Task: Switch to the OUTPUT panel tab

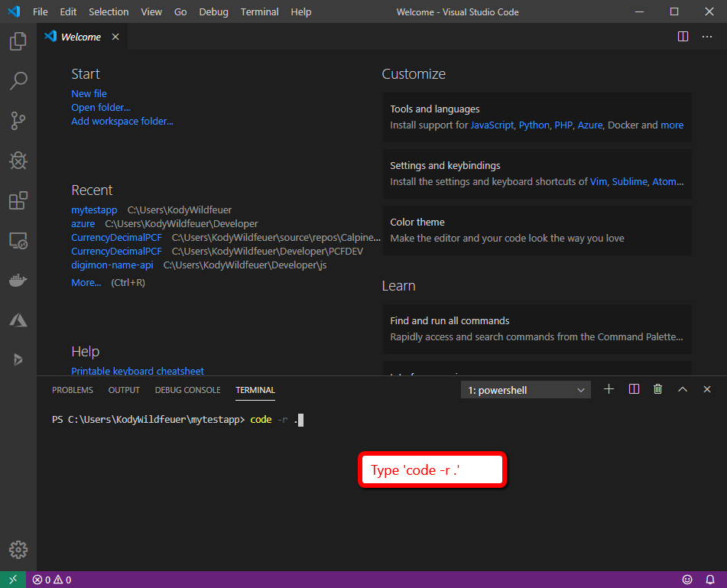Action: 124,390
